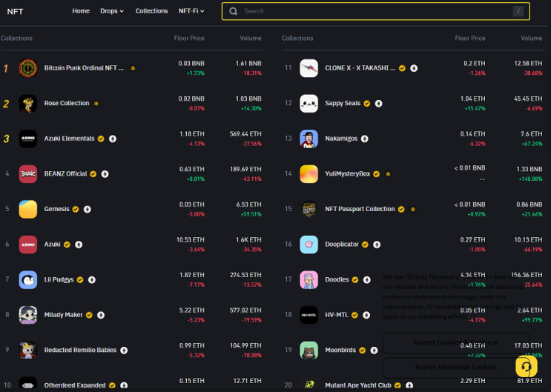
Task: Click the Moonbirds owl icon
Action: (x=309, y=351)
